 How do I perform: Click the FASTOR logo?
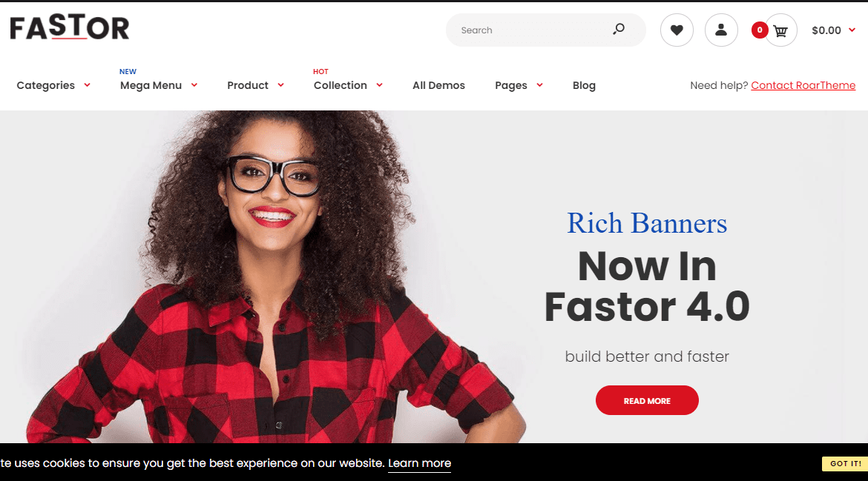point(70,27)
